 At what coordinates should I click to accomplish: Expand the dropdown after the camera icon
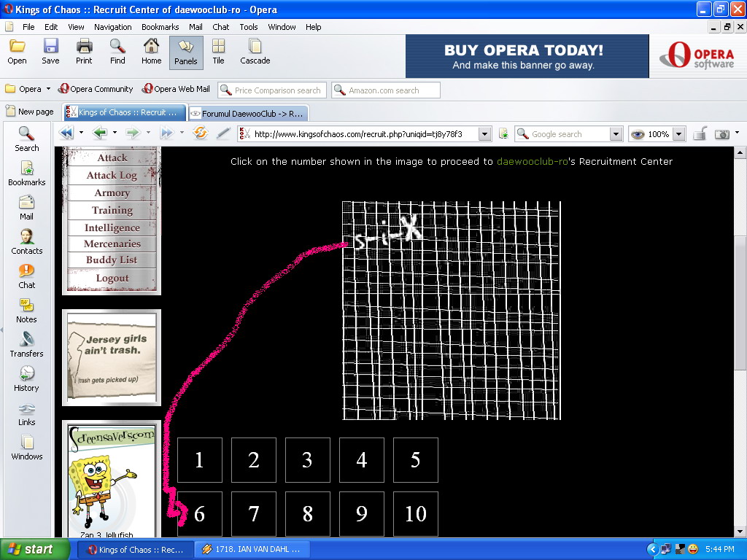click(x=737, y=133)
